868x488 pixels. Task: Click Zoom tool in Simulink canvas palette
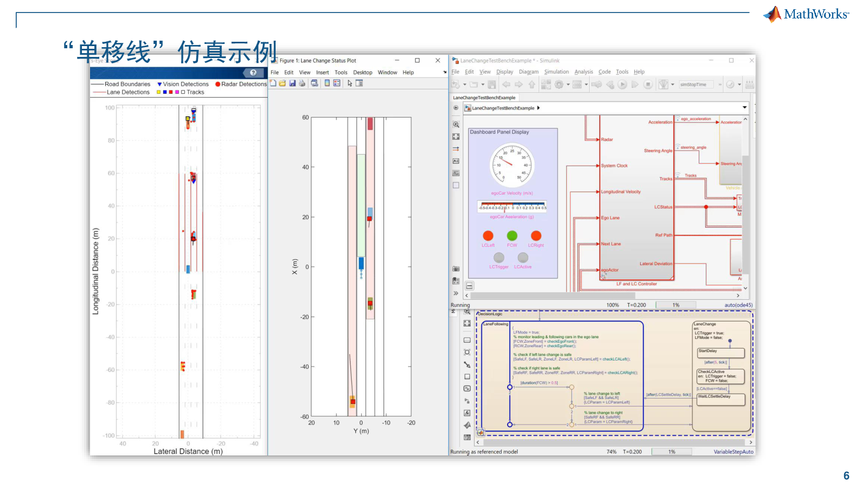coord(456,124)
